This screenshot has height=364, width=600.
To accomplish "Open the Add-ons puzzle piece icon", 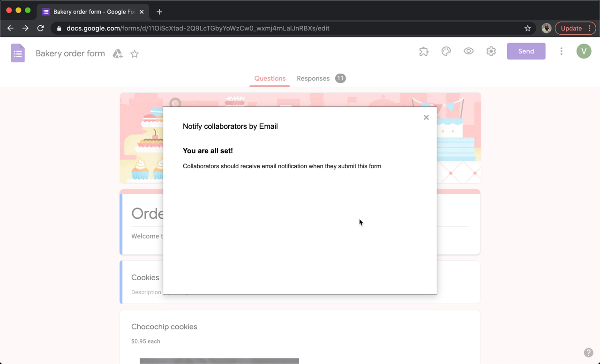I will pyautogui.click(x=423, y=51).
